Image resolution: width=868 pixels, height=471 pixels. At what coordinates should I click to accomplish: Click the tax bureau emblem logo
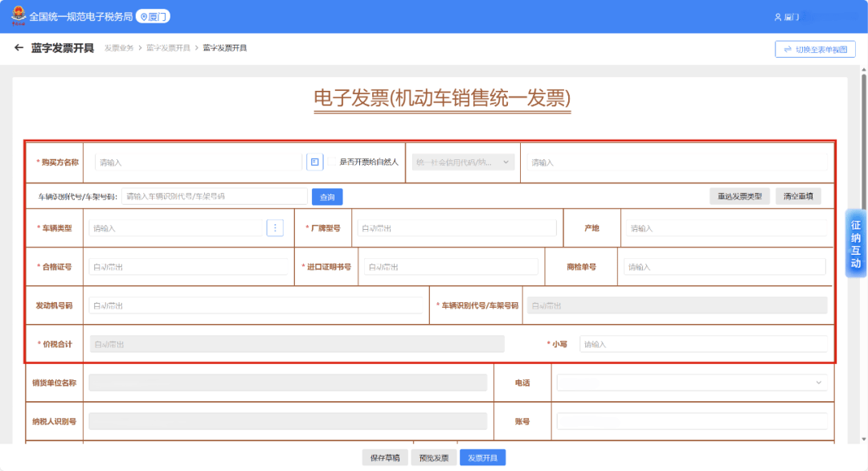click(x=16, y=16)
